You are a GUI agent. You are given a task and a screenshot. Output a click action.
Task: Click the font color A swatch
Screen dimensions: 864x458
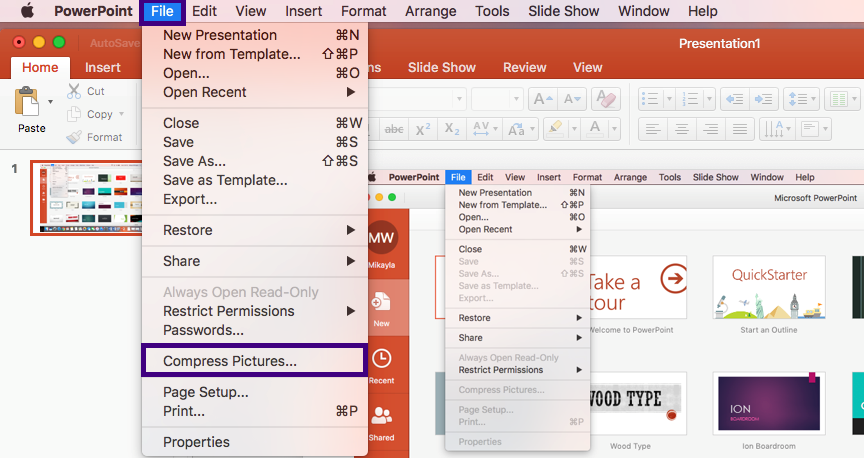(595, 129)
